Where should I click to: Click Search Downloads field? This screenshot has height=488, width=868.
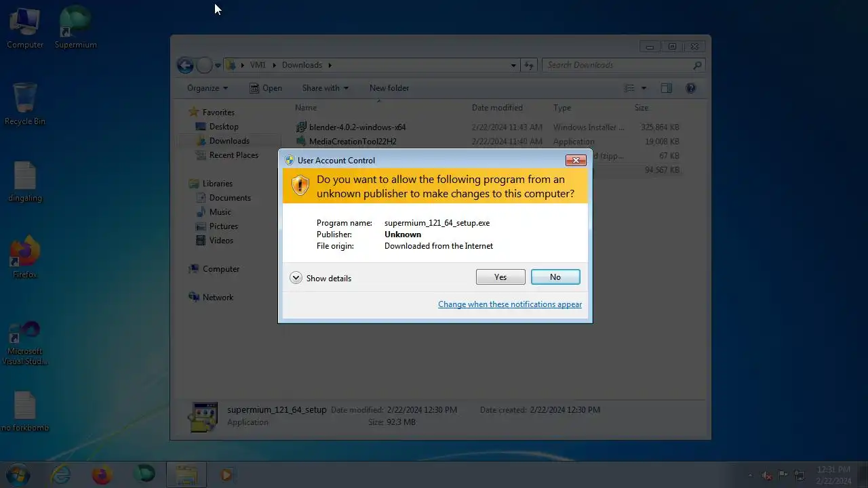tap(624, 65)
